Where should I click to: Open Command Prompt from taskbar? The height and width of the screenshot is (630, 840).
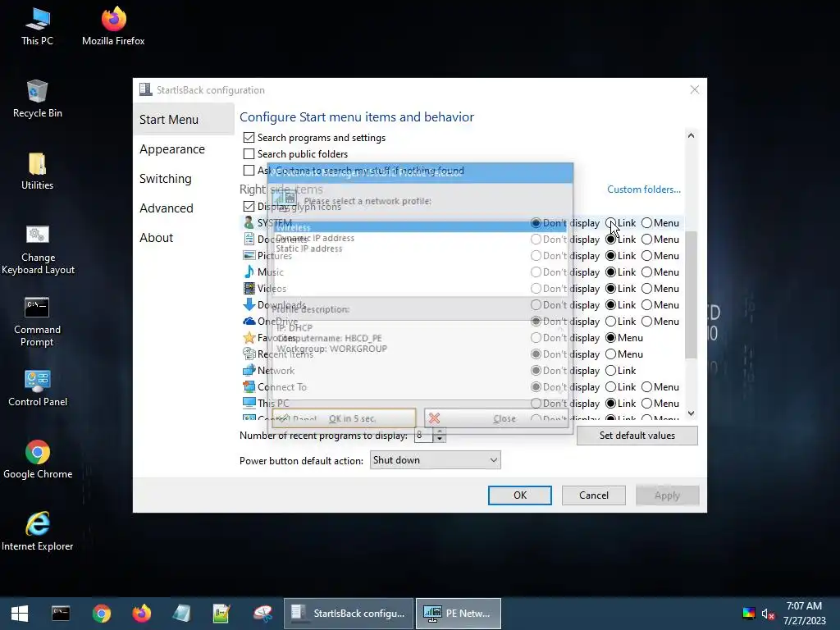point(61,614)
